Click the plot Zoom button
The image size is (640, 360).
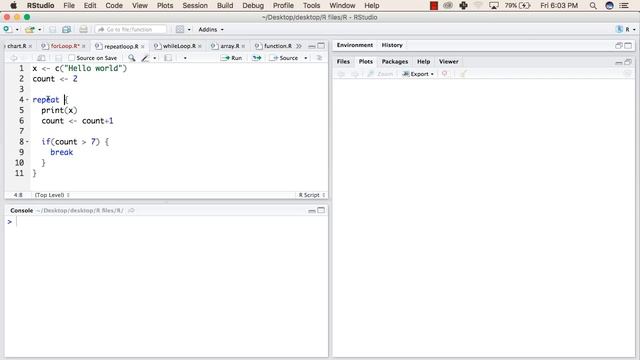[x=380, y=74]
